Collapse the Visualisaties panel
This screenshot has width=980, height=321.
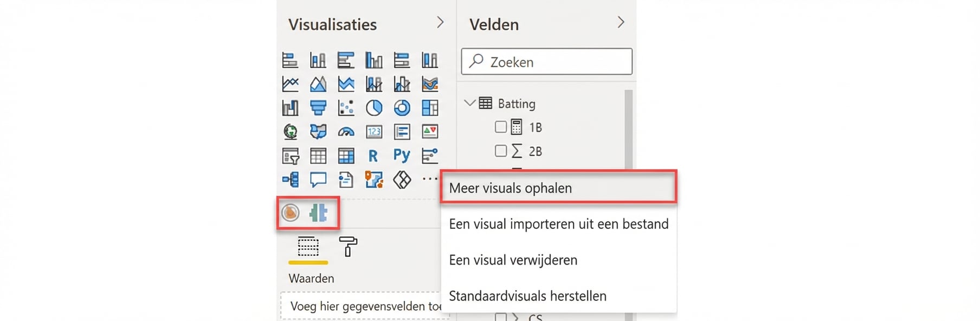coord(440,22)
